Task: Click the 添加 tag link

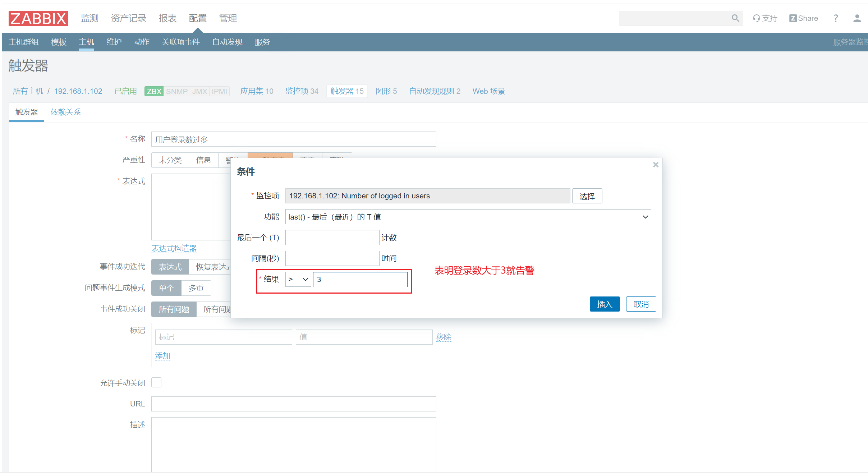Action: tap(163, 356)
